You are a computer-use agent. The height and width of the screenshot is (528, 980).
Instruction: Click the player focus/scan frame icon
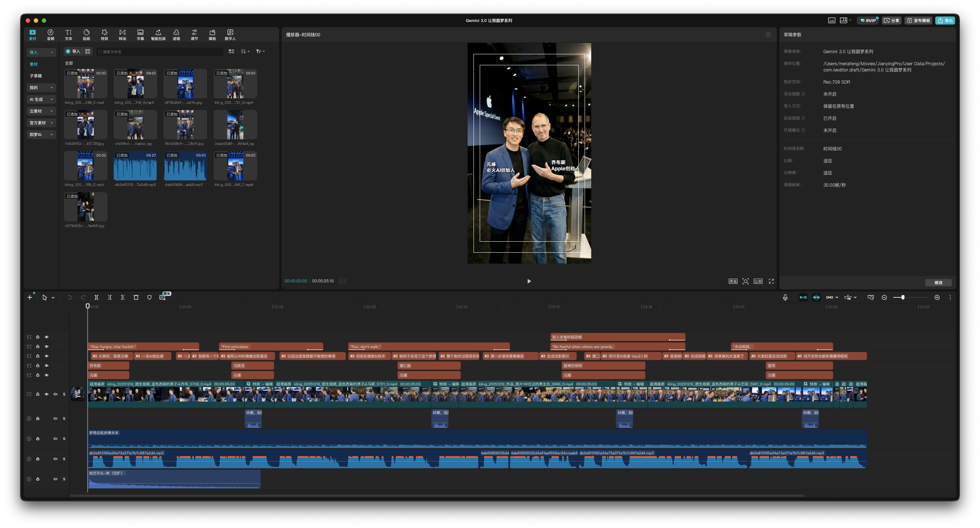pyautogui.click(x=746, y=281)
